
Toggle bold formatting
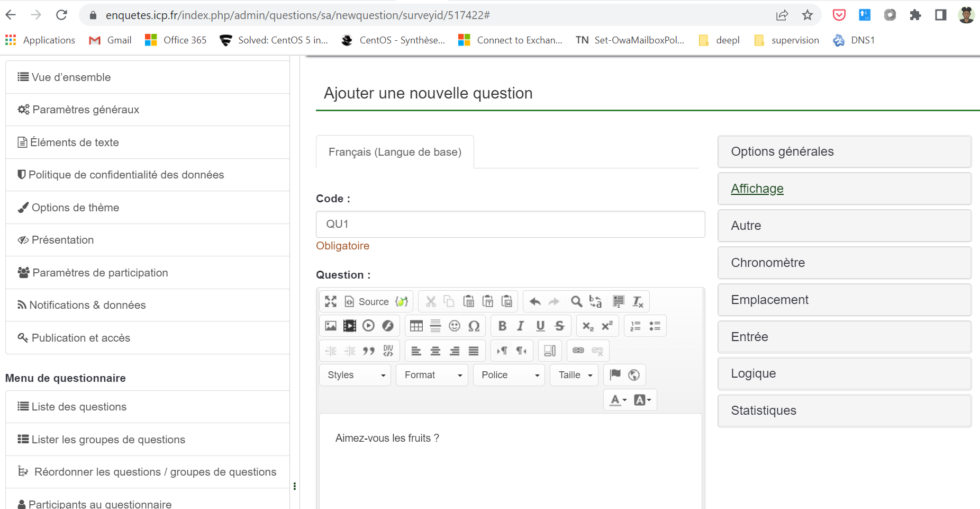tap(502, 326)
